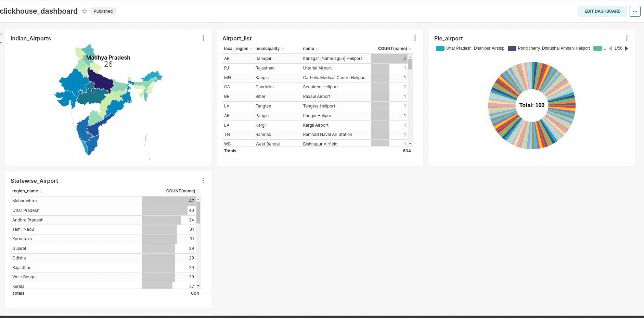The height and width of the screenshot is (318, 644).
Task: Toggle sorting on COUNT(name) in Airport_list
Action: 410,49
